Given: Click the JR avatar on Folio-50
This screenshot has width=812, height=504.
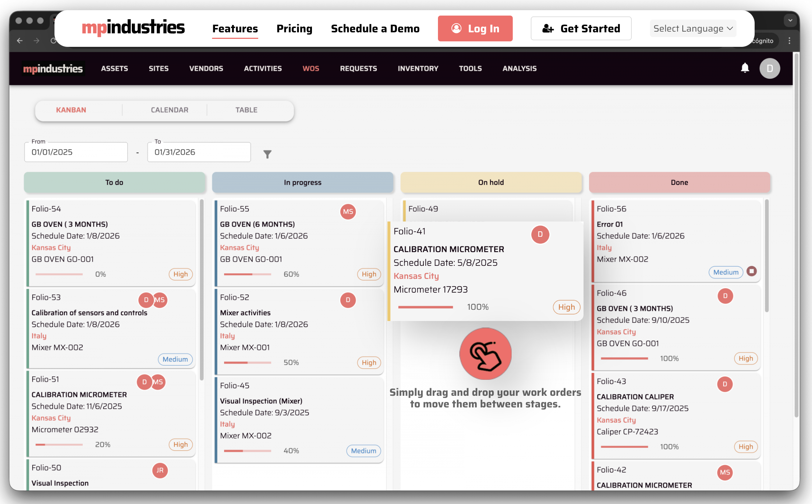Looking at the screenshot, I should 160,470.
